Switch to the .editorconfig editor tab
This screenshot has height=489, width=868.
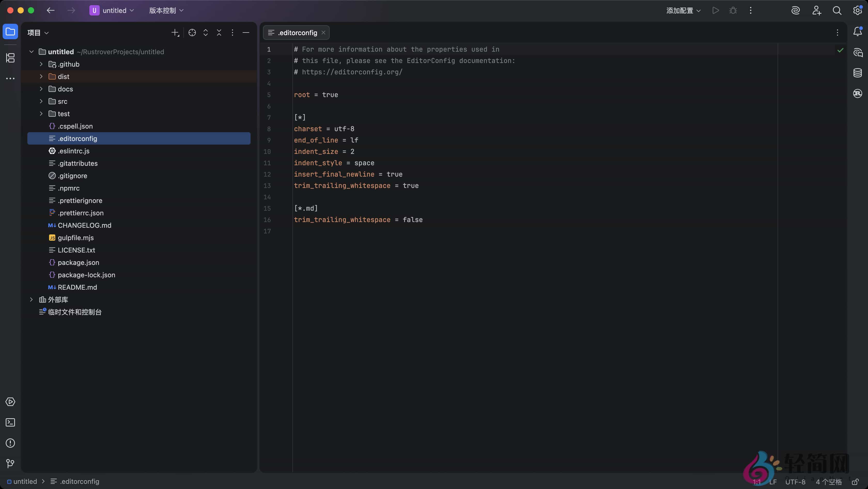(297, 33)
